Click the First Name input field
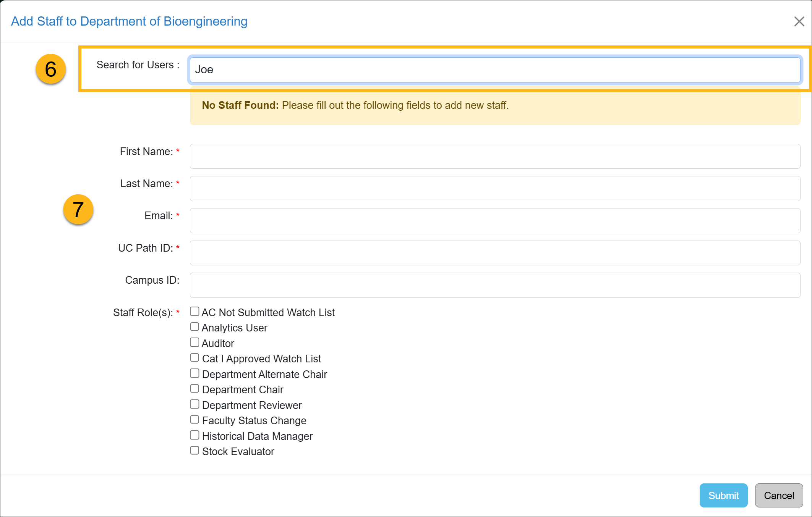This screenshot has height=517, width=812. click(x=495, y=156)
